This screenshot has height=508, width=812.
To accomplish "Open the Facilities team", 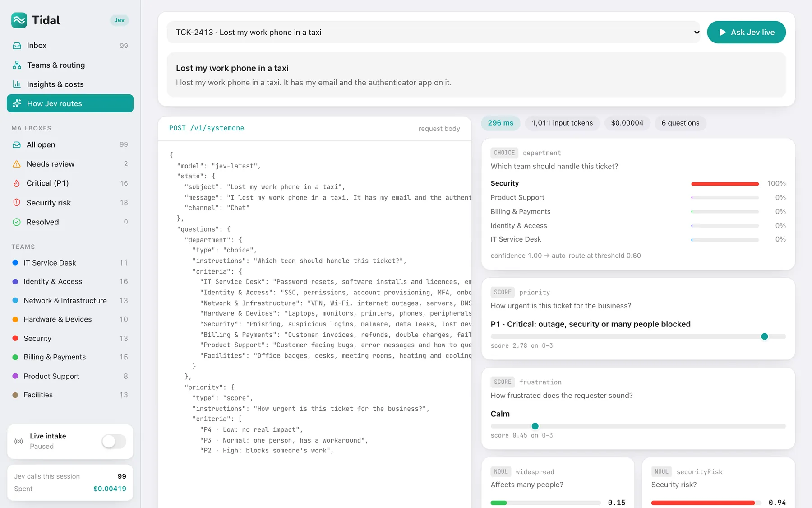I will tap(70, 395).
